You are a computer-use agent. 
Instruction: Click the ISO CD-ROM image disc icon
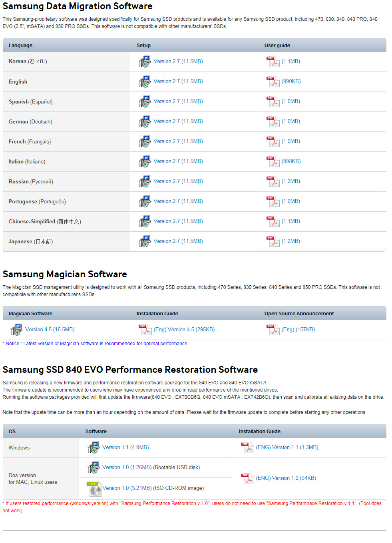(x=94, y=488)
